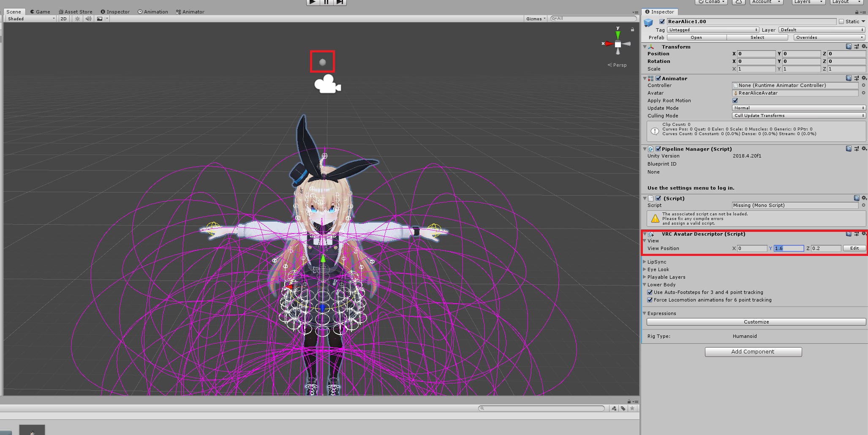Switch to the Asset Store tab

tap(76, 12)
